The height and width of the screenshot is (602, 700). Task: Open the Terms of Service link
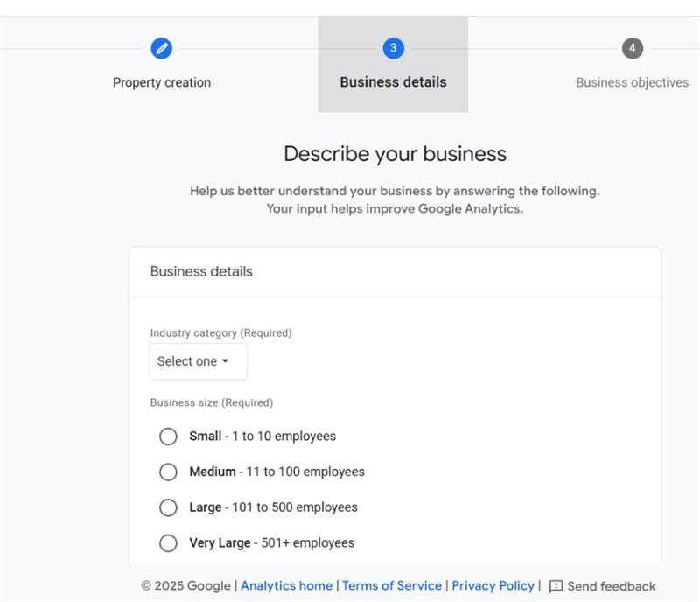click(x=392, y=585)
